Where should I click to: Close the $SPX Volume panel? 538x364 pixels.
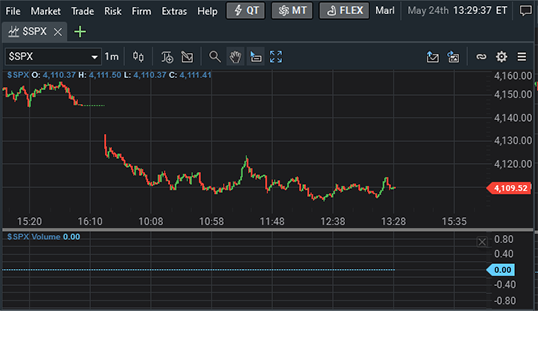(482, 242)
